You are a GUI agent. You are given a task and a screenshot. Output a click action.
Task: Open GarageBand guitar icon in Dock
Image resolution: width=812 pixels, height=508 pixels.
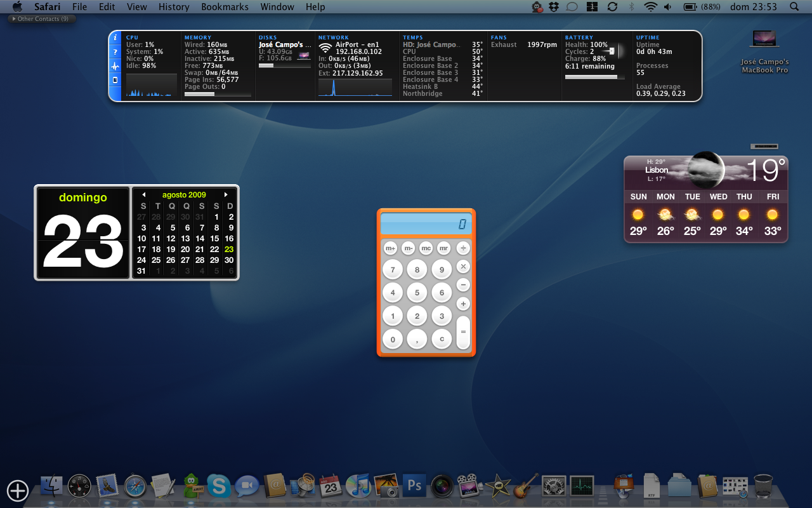(x=526, y=486)
